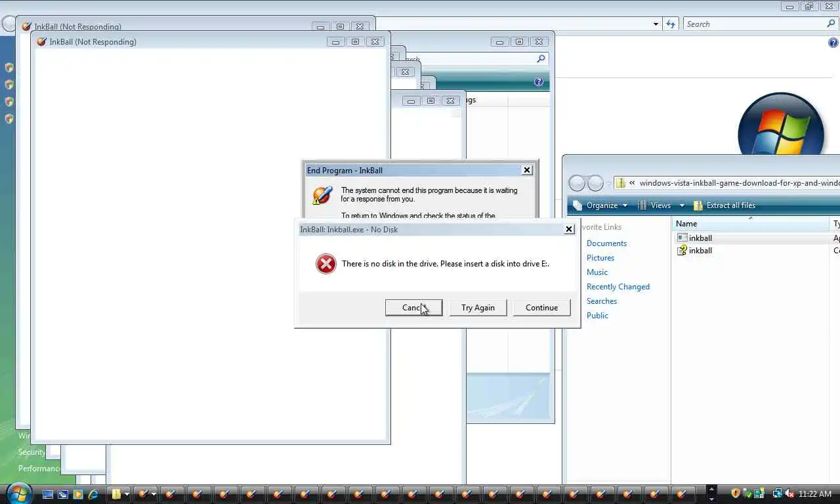
Task: Show more taskbar rows with the arrows
Action: tap(711, 493)
